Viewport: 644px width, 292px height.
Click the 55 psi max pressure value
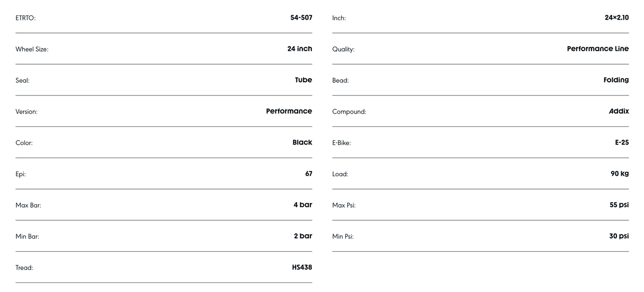[619, 205]
